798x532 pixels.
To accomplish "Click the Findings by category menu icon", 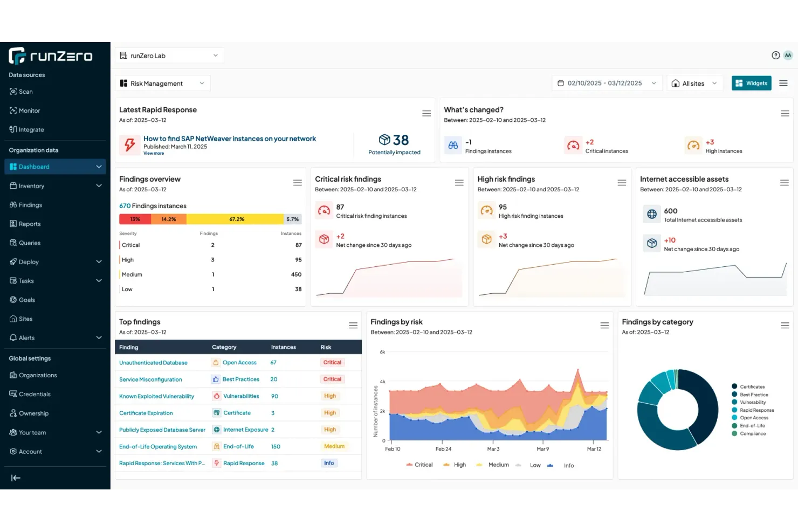I will (x=785, y=326).
